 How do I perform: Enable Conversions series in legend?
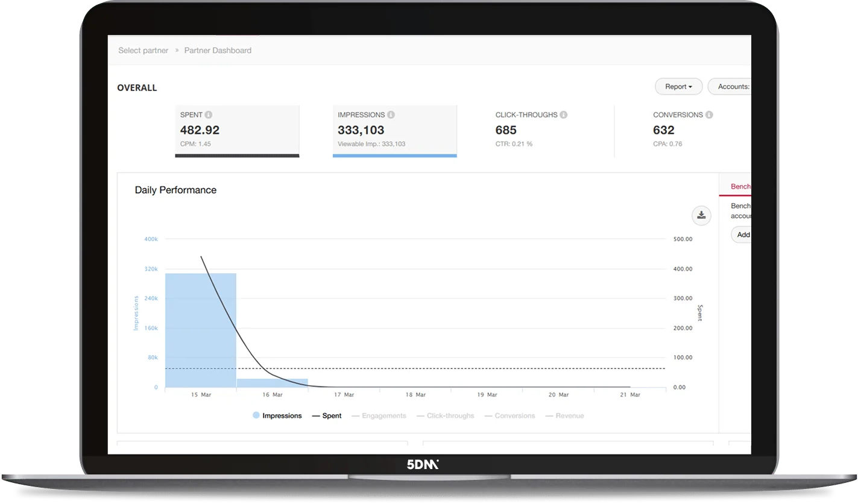tap(510, 416)
